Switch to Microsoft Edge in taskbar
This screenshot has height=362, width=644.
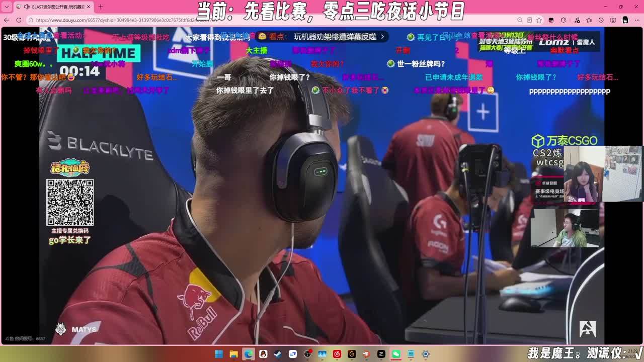[x=248, y=354]
